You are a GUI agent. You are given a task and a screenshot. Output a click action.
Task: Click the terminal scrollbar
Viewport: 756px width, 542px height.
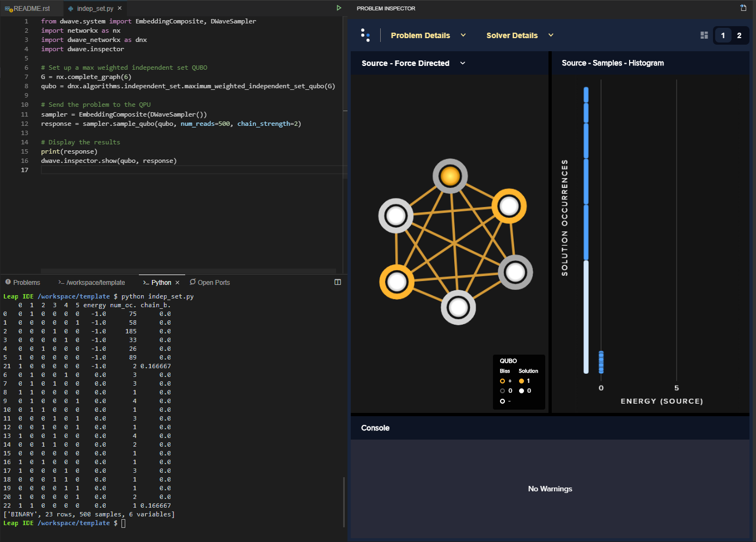[344, 501]
